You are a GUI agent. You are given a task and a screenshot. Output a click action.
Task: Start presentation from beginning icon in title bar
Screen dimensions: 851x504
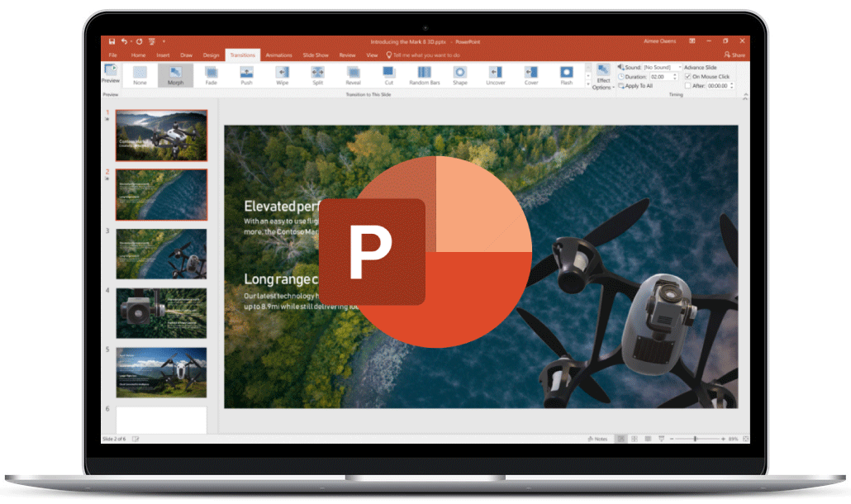pos(152,41)
